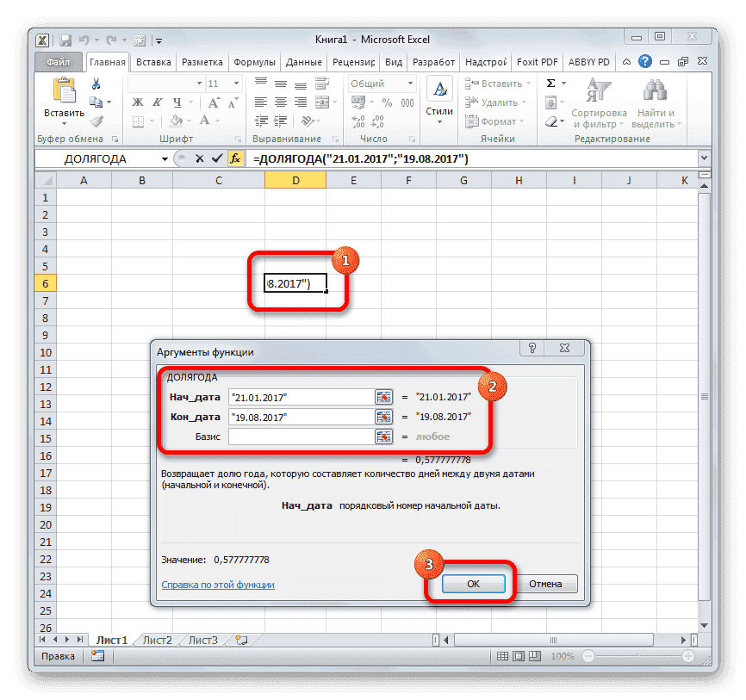This screenshot has height=700, width=746.
Task: Click the Format Painter brush icon
Action: (95, 120)
